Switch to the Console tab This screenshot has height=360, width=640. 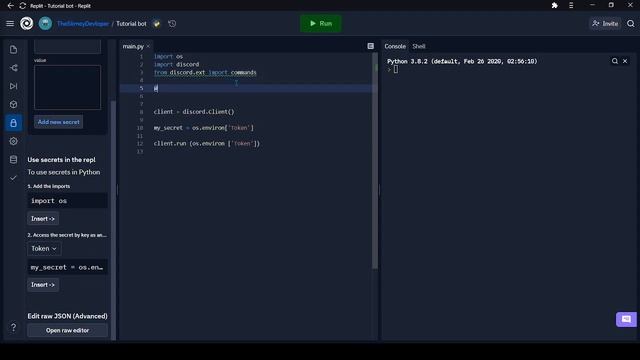[395, 47]
